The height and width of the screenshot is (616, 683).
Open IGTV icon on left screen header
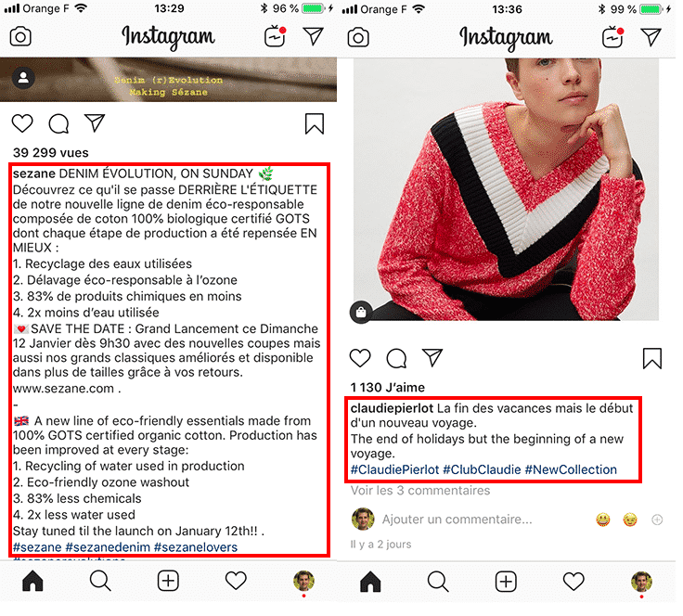[275, 36]
